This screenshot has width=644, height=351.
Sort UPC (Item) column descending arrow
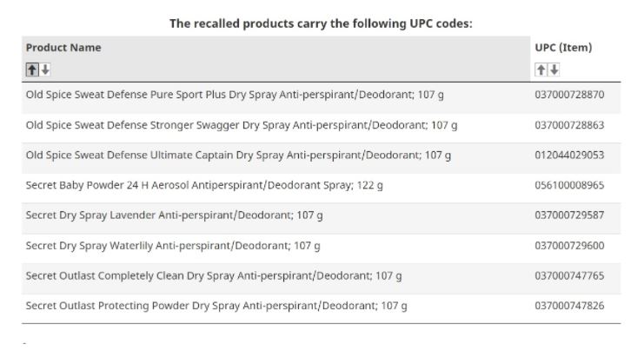[x=554, y=69]
